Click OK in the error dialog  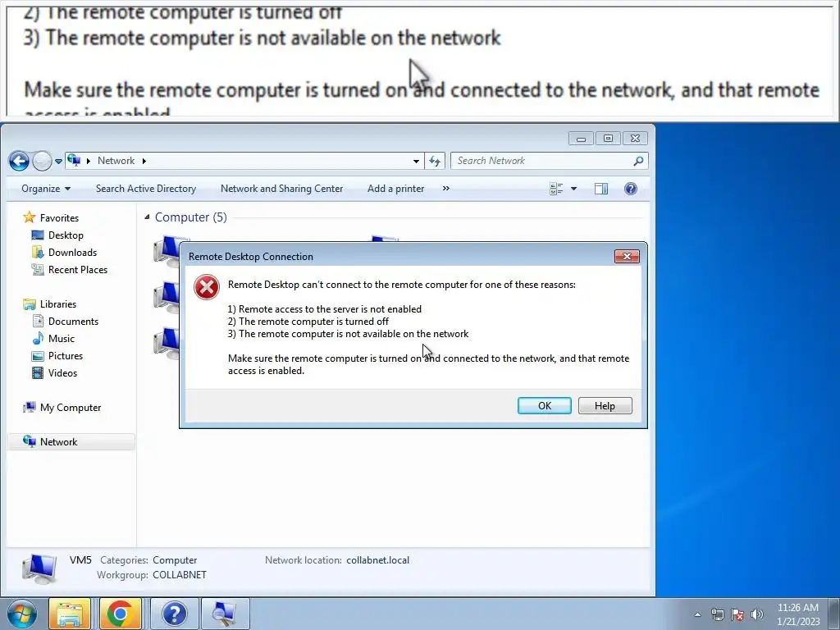click(x=545, y=405)
